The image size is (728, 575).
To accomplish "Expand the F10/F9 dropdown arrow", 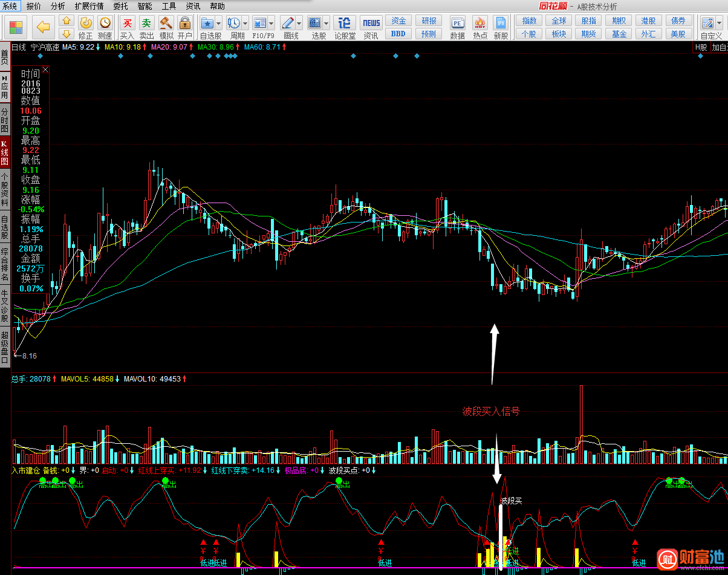I will click(271, 24).
